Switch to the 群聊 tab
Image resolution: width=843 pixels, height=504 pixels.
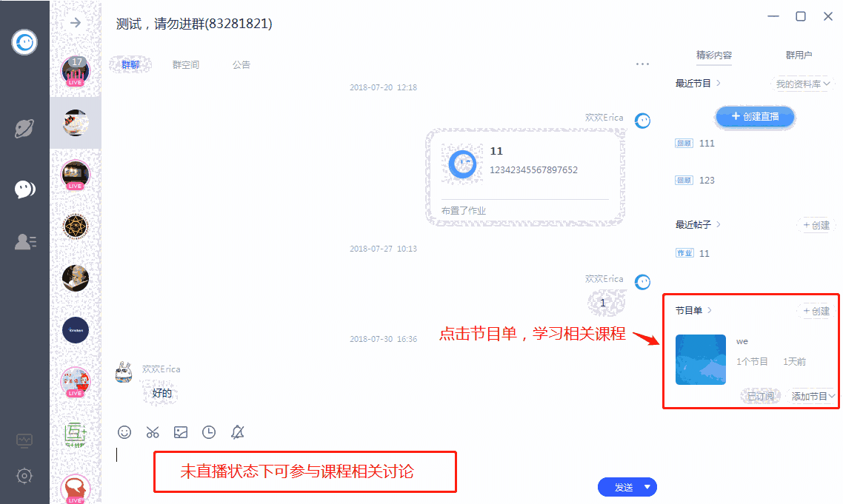pyautogui.click(x=130, y=64)
